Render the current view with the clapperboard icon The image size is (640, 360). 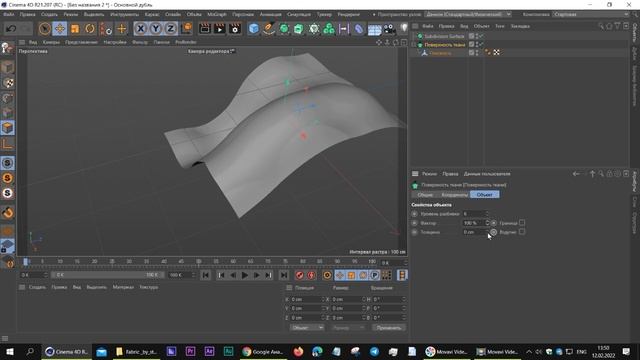click(205, 29)
